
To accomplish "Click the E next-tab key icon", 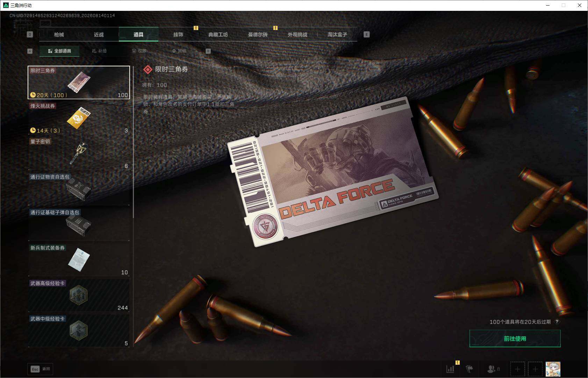I will pyautogui.click(x=366, y=35).
